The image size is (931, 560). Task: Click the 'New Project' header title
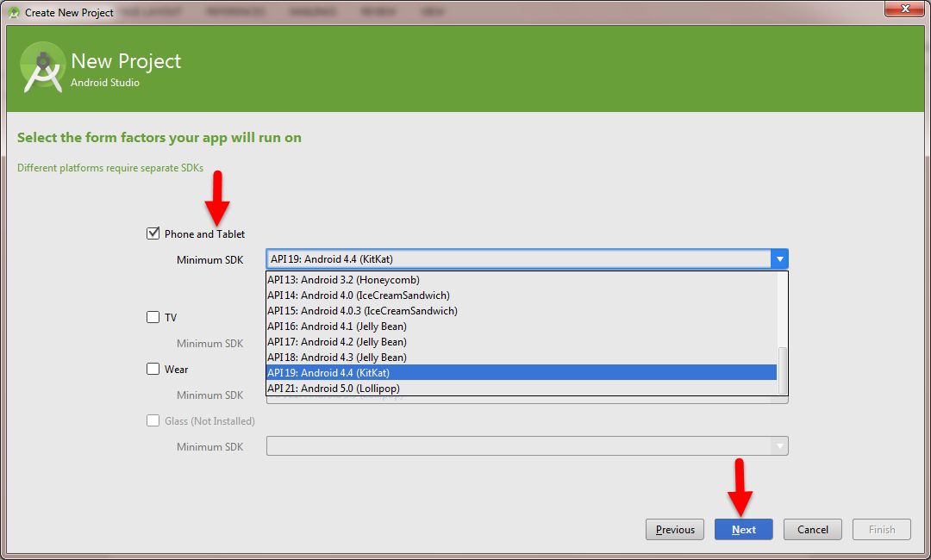[x=126, y=61]
